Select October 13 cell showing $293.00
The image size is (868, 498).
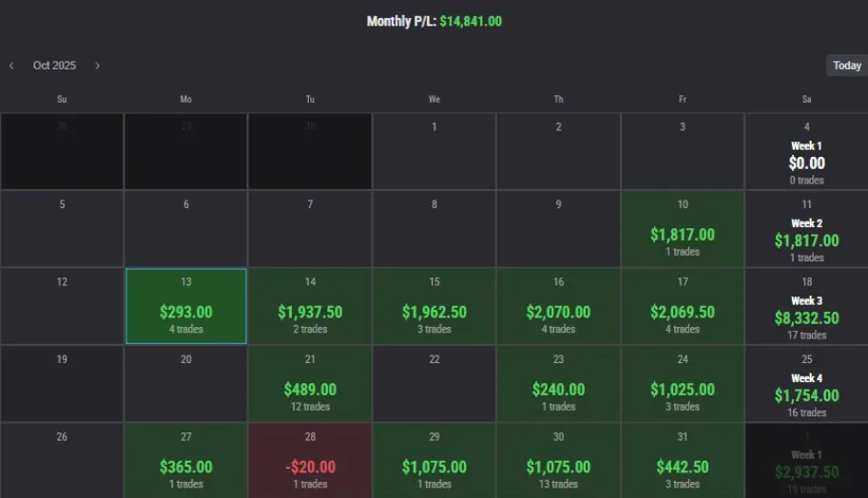tap(186, 306)
